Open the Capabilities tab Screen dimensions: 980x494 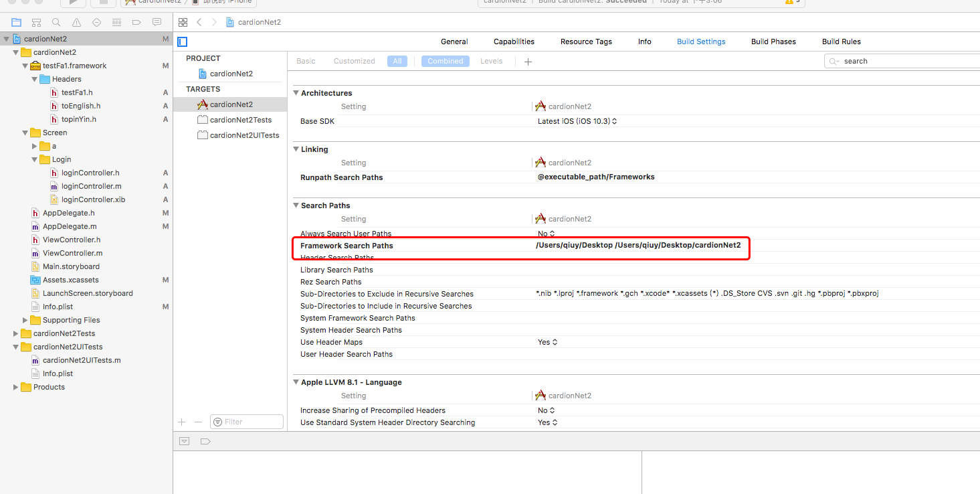514,42
